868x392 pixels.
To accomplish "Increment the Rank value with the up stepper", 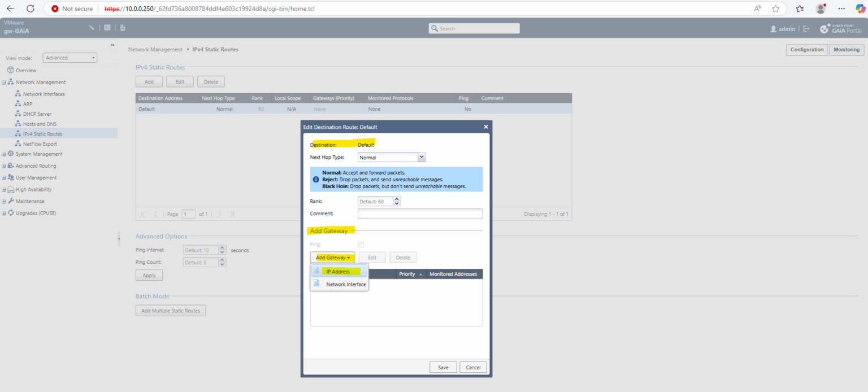I will [397, 198].
